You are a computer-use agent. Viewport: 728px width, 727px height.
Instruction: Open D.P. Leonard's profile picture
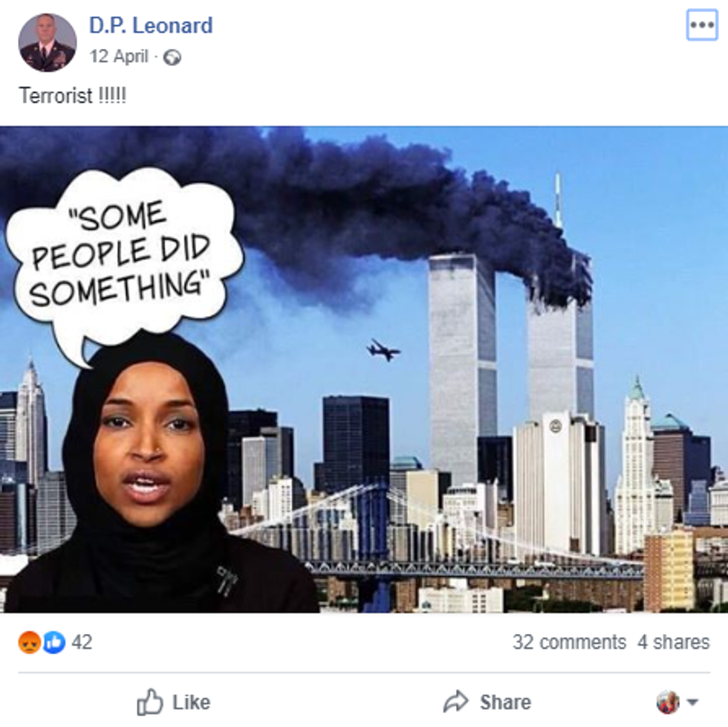(48, 42)
